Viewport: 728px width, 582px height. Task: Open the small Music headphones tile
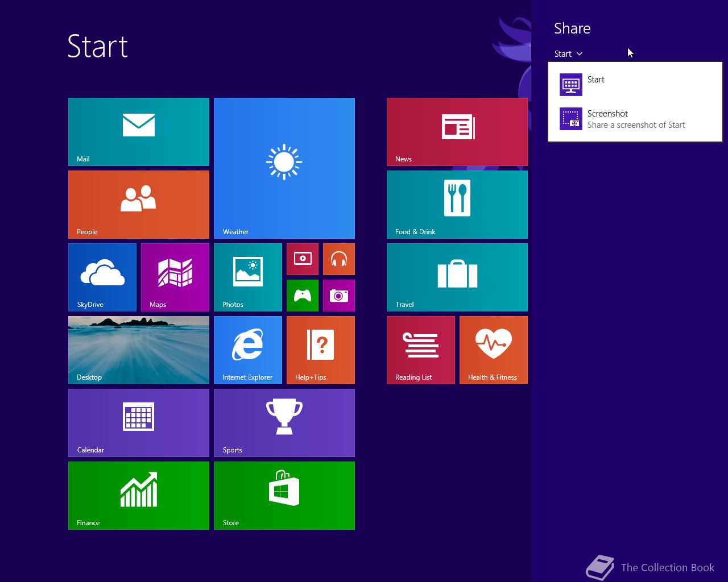[x=339, y=259]
